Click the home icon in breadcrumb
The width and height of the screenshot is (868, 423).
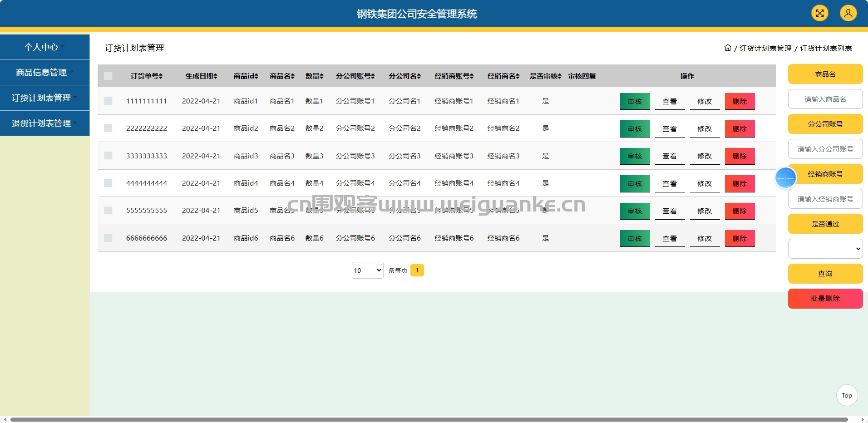click(728, 48)
